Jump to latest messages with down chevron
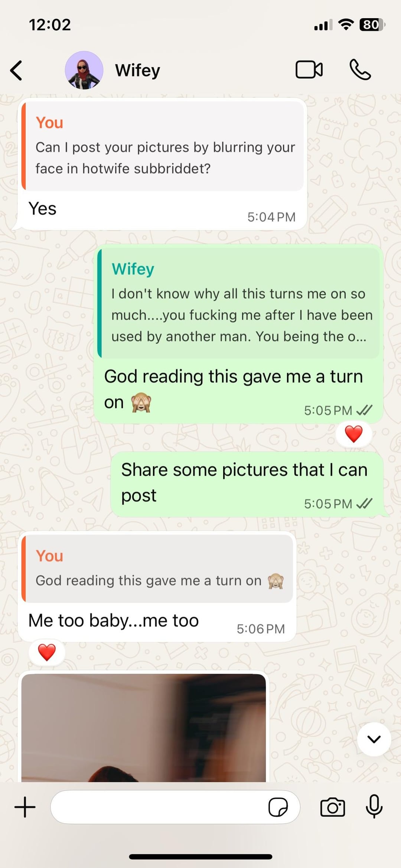401x868 pixels. (374, 739)
